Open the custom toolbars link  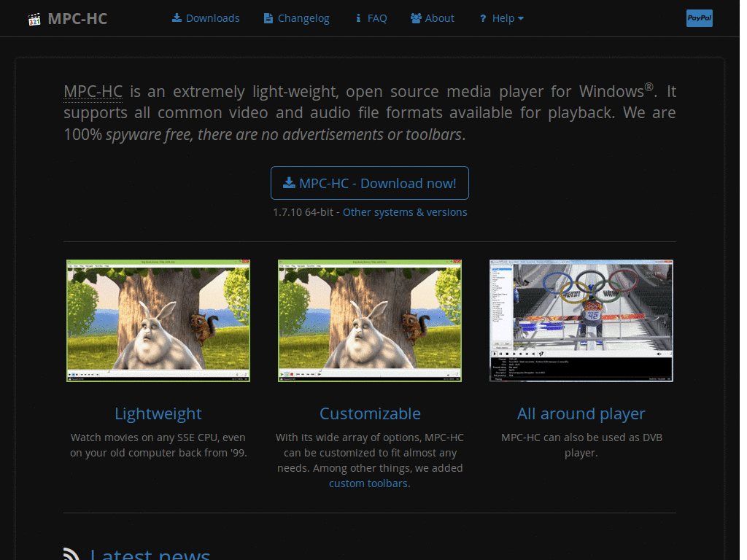pyautogui.click(x=368, y=483)
